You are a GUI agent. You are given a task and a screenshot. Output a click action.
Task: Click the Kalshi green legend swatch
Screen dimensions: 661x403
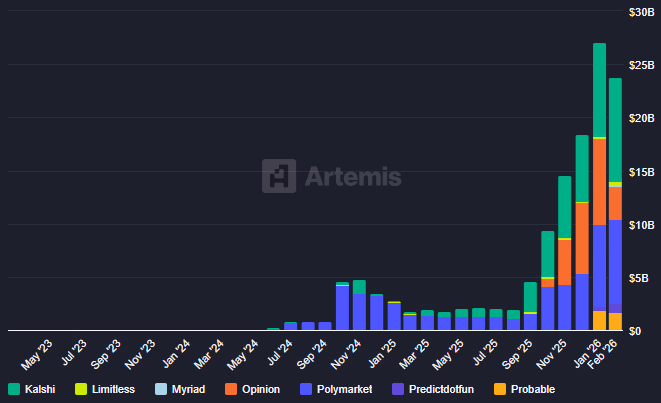[14, 389]
